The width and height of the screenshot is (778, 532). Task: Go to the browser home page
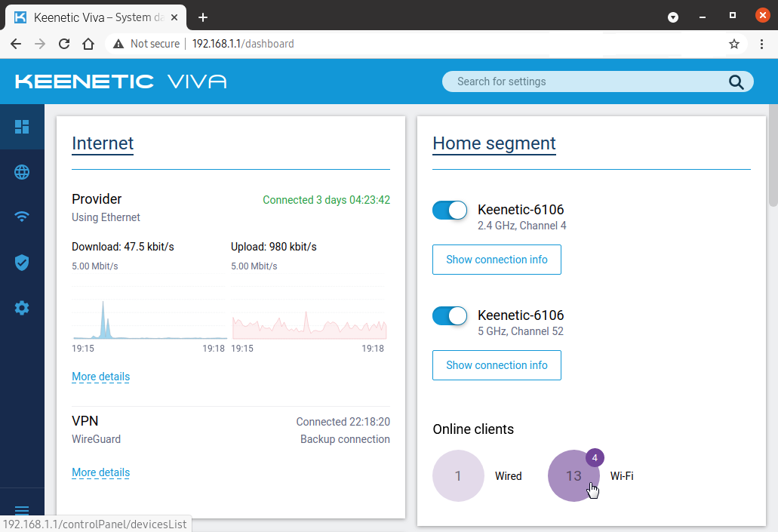88,44
